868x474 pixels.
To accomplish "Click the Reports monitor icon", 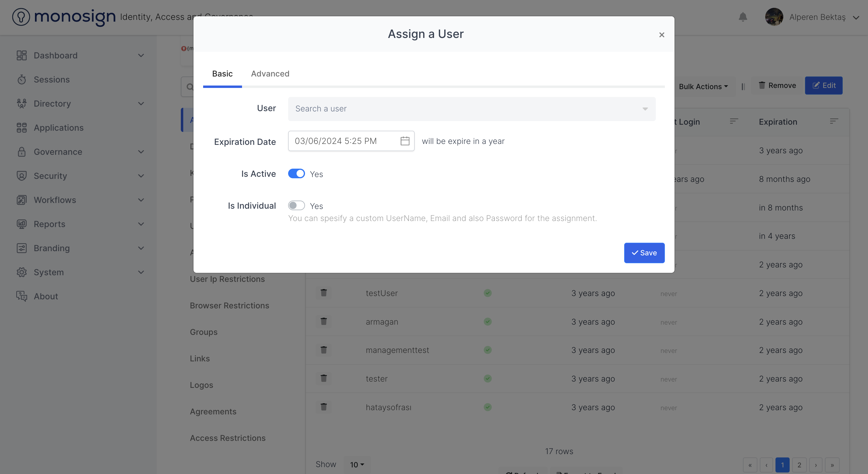I will coord(22,224).
